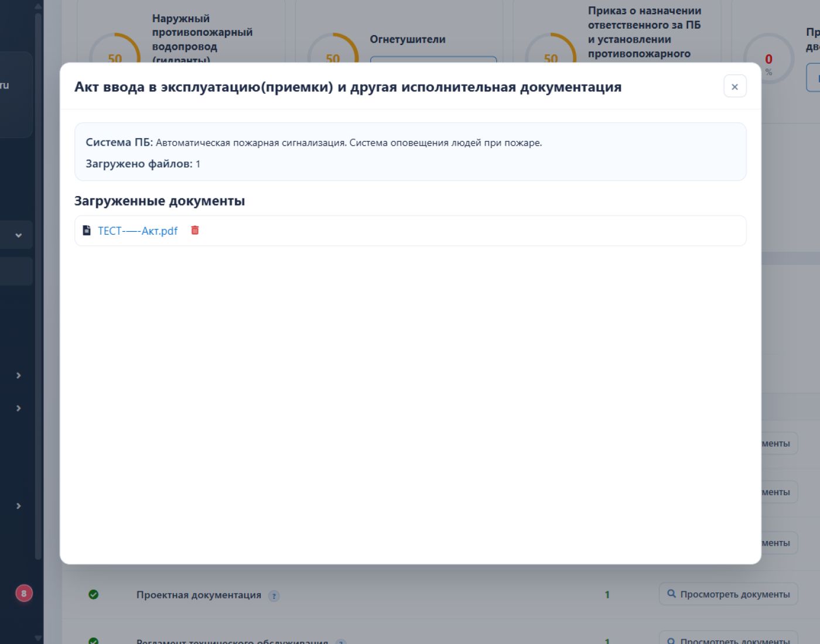Click Просмотреть документы for Проектная документация
This screenshot has height=644, width=820.
click(x=728, y=594)
